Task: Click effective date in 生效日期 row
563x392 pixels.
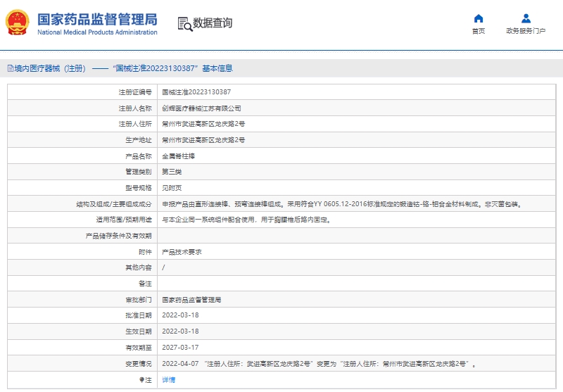Action: 180,331
